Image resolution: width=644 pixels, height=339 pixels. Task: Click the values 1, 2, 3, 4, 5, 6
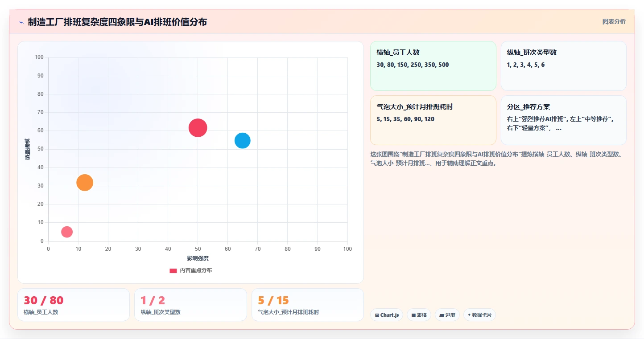[526, 65]
